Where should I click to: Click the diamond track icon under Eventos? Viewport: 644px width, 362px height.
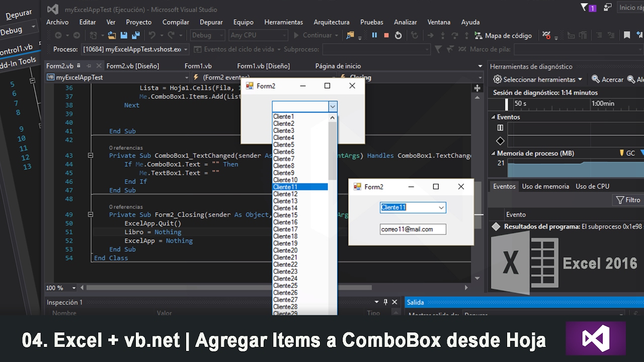click(500, 141)
